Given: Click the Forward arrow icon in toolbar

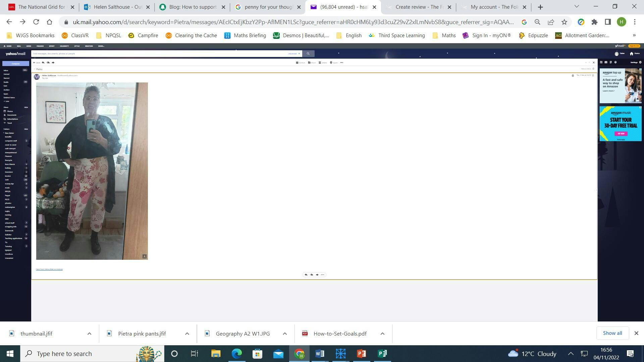Looking at the screenshot, I should coord(53,63).
